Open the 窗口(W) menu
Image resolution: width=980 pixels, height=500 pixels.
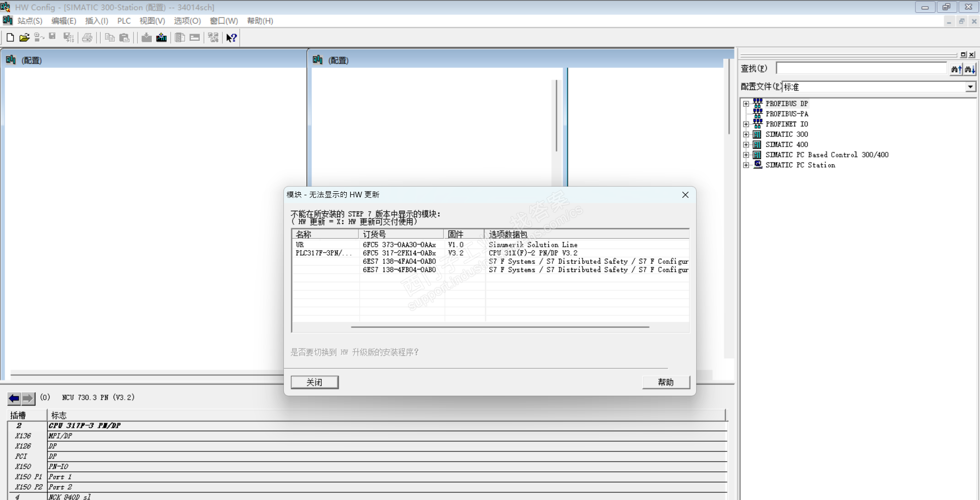224,21
